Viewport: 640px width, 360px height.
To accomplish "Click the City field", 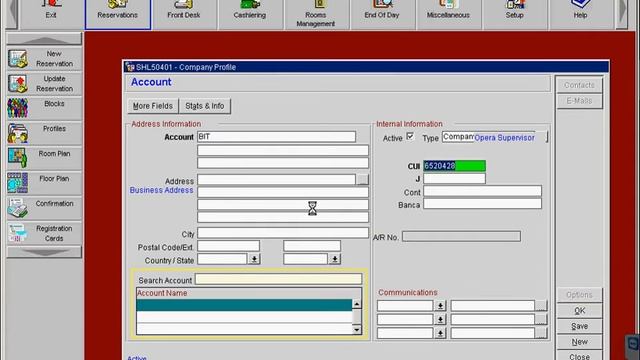I will click(283, 233).
